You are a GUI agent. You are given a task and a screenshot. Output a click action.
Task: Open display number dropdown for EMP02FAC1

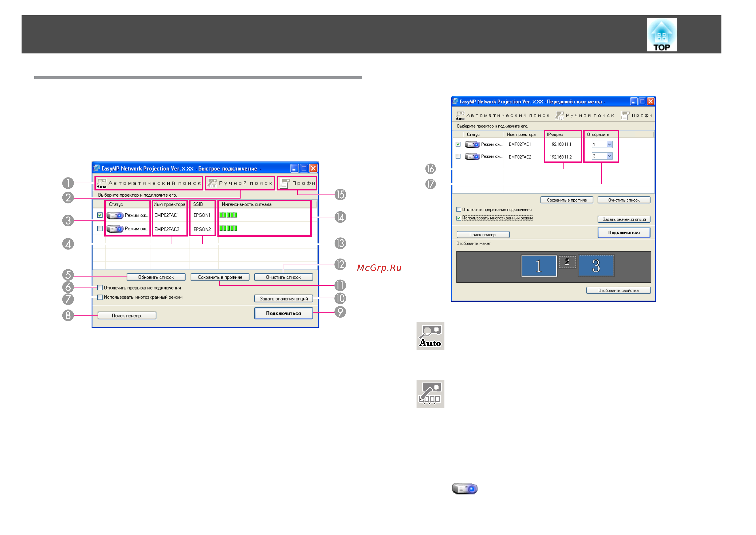click(x=609, y=144)
